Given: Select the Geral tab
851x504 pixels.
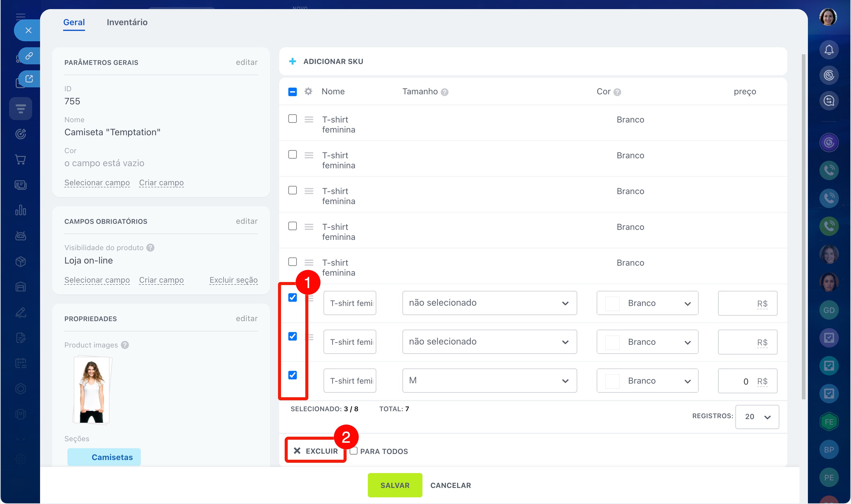Looking at the screenshot, I should tap(74, 22).
